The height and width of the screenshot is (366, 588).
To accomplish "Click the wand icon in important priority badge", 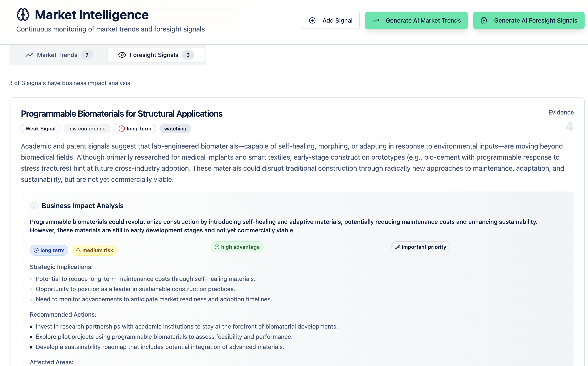I will [397, 247].
